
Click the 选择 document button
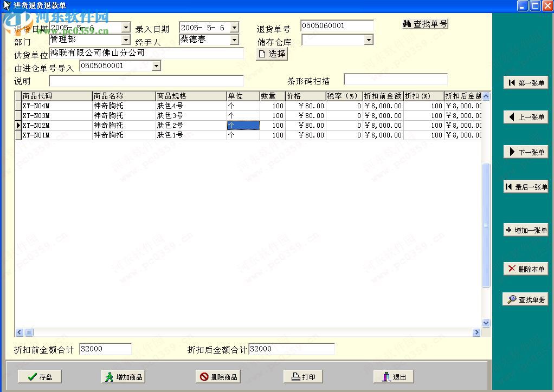pyautogui.click(x=272, y=54)
